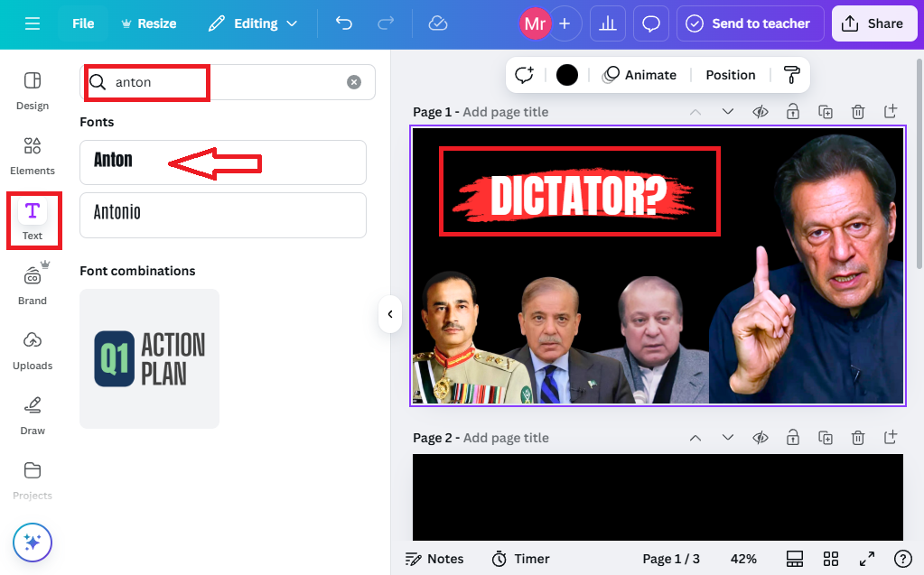Viewport: 924px width, 575px height.
Task: Add a comment via bubble plus icon
Action: (x=524, y=75)
